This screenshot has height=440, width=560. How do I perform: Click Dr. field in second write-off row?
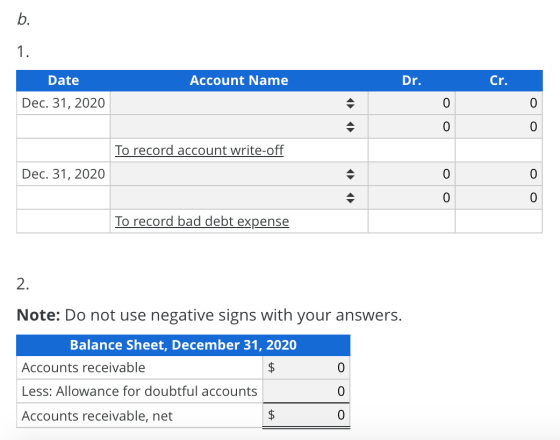[x=412, y=127]
